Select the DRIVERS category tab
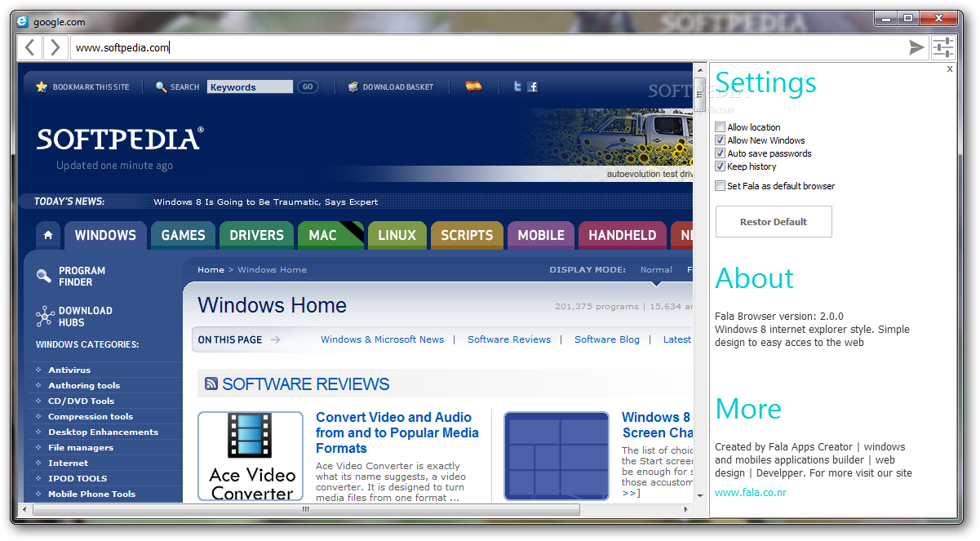This screenshot has width=980, height=541. (256, 235)
